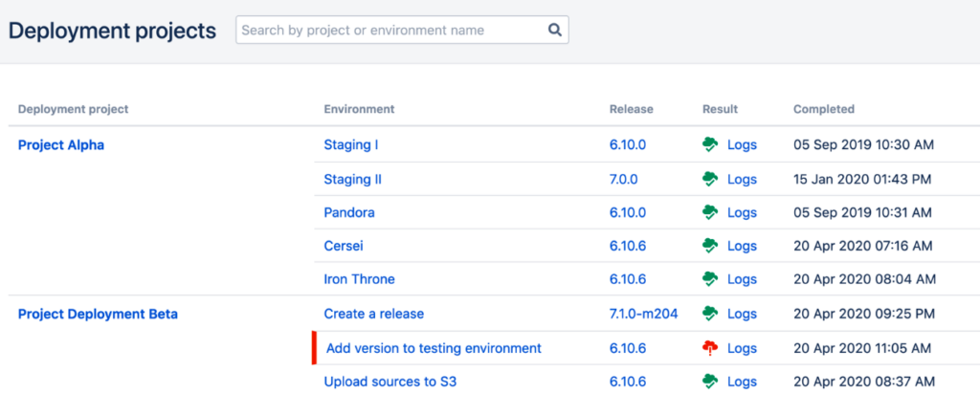This screenshot has height=393, width=980.
Task: Click success cloud icon in Create a release row
Action: [x=710, y=314]
